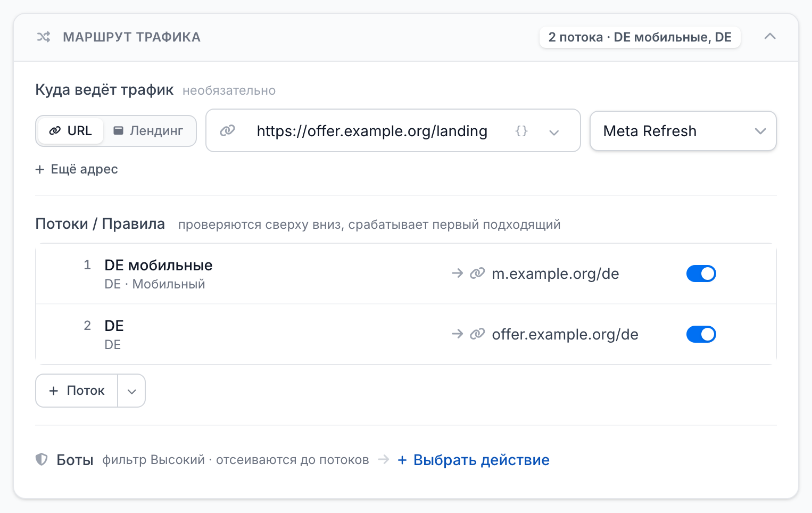Screen dimensions: 812x513
Task: Click the arrow icon before offer.example.org/de
Action: (457, 334)
